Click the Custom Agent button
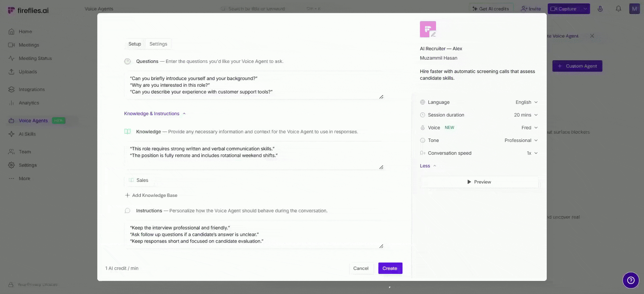The height and width of the screenshot is (294, 644). [577, 66]
